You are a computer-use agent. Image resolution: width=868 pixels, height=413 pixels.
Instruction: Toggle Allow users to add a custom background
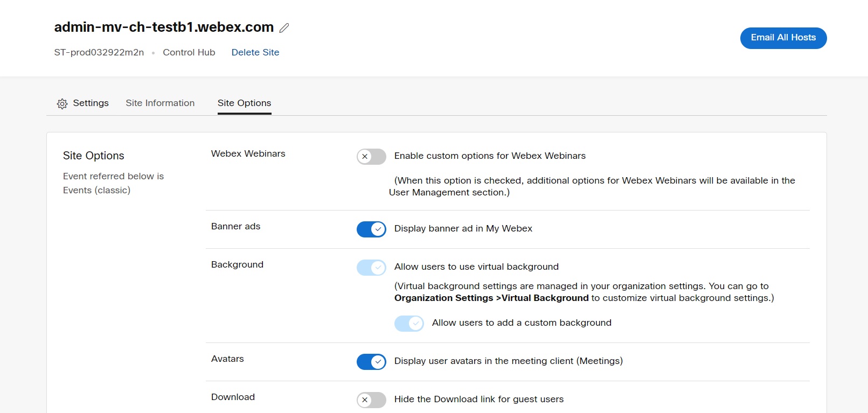point(409,324)
